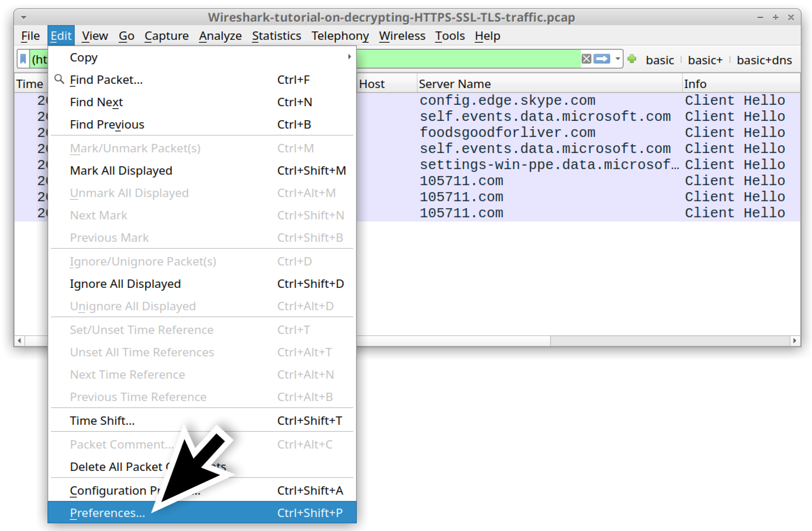Select Time Shift from the menu
Viewport: 812px width, 531px height.
(102, 420)
